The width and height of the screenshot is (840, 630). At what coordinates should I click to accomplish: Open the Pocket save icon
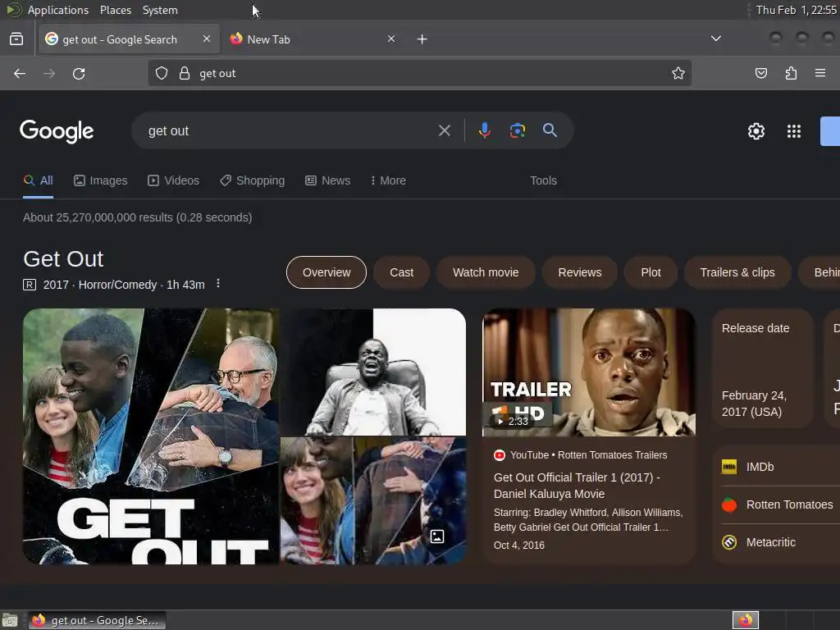pos(760,73)
